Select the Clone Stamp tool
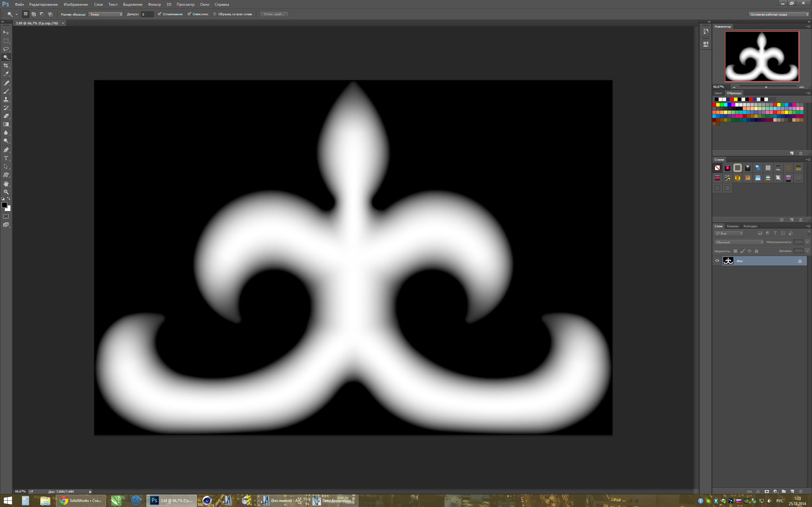The image size is (812, 507). [x=6, y=99]
